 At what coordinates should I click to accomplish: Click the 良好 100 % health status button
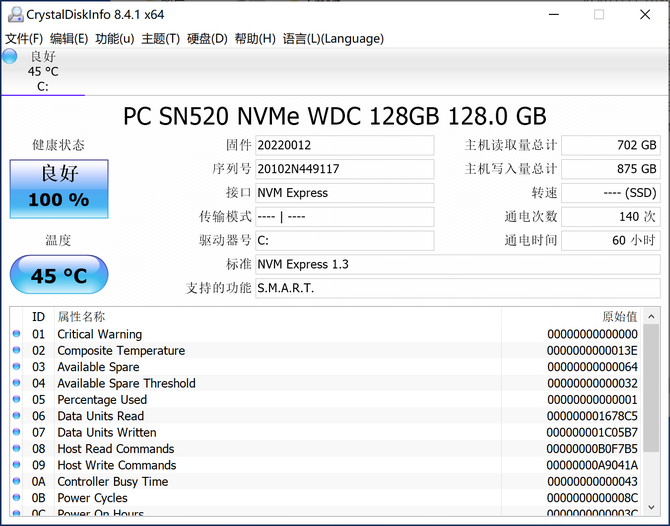coord(59,188)
